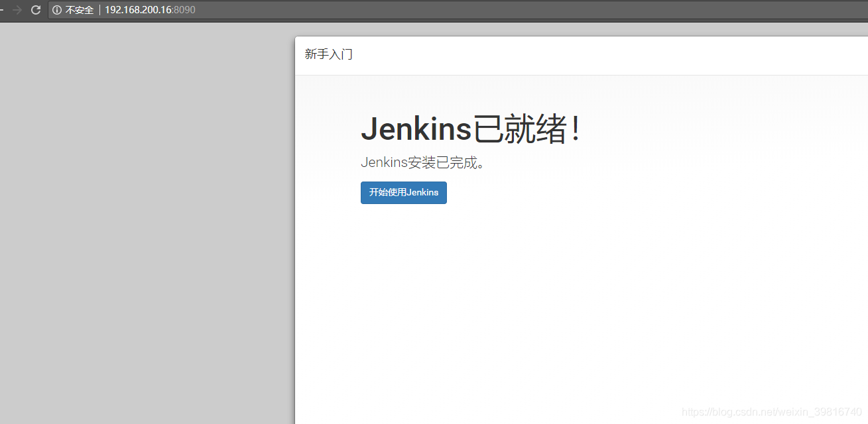Focus the address bar showing 192.168.200.16:8090

[458, 10]
